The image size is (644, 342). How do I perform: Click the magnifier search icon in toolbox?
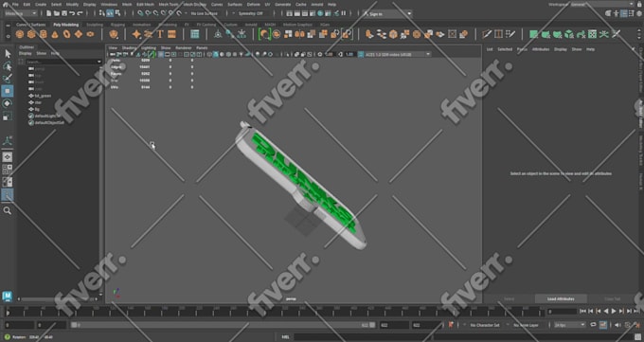click(8, 211)
